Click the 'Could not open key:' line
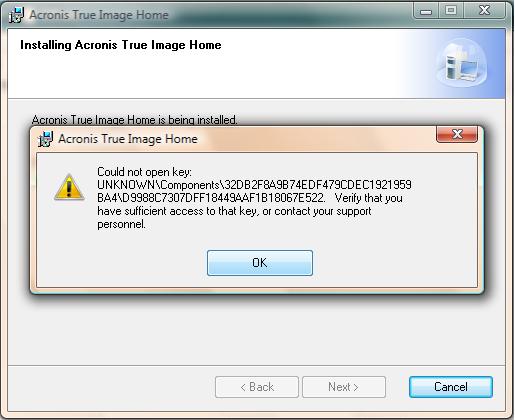This screenshot has height=420, width=515. pos(144,172)
